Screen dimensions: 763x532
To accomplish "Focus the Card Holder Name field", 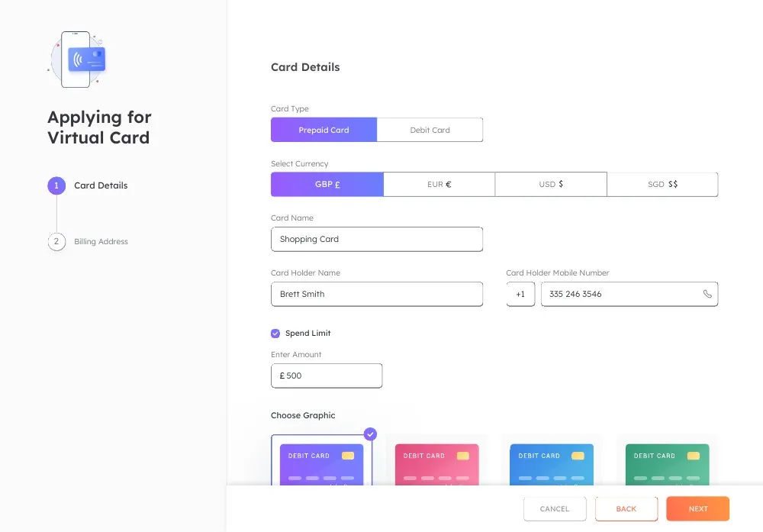I will point(377,294).
